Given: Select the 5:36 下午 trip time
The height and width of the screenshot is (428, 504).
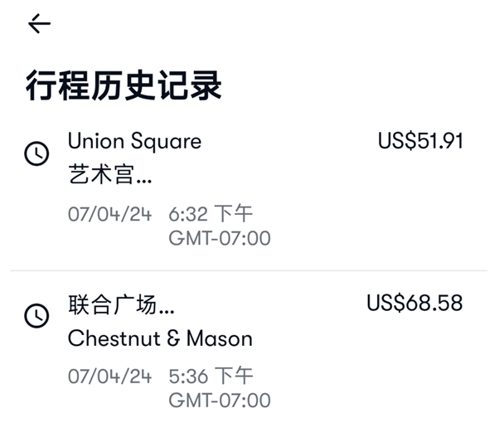Looking at the screenshot, I should coord(211,376).
